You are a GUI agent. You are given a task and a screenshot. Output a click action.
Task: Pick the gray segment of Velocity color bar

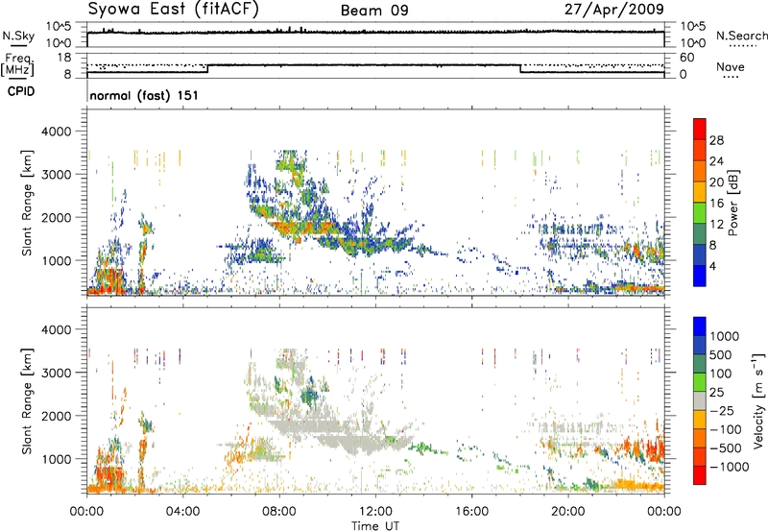tap(700, 401)
